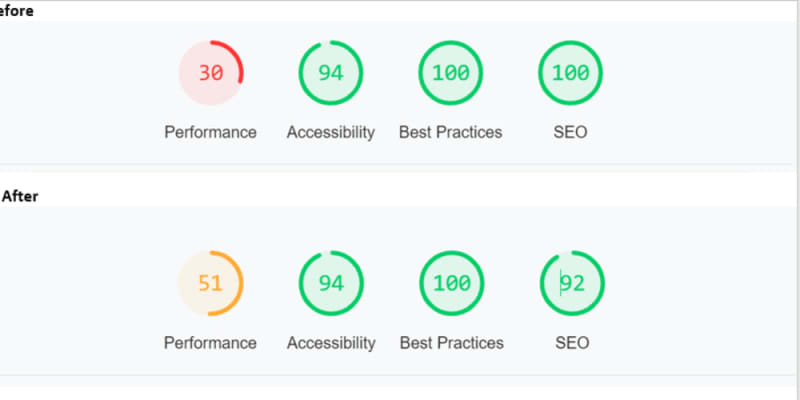The image size is (800, 400).
Task: Click the Performance label in the After section
Action: (210, 343)
